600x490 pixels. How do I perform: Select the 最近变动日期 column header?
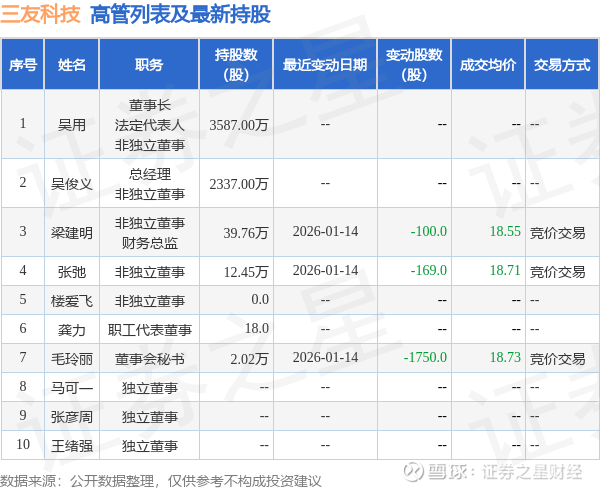click(x=325, y=65)
